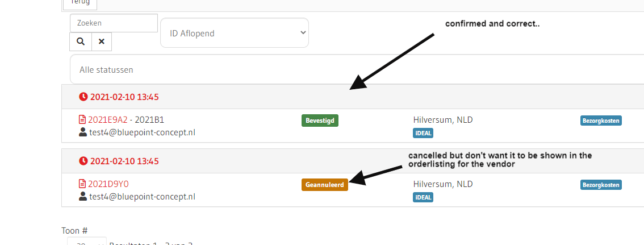Image resolution: width=644 pixels, height=245 pixels.
Task: Click the user icon under order 2021D9Y0
Action: [83, 197]
